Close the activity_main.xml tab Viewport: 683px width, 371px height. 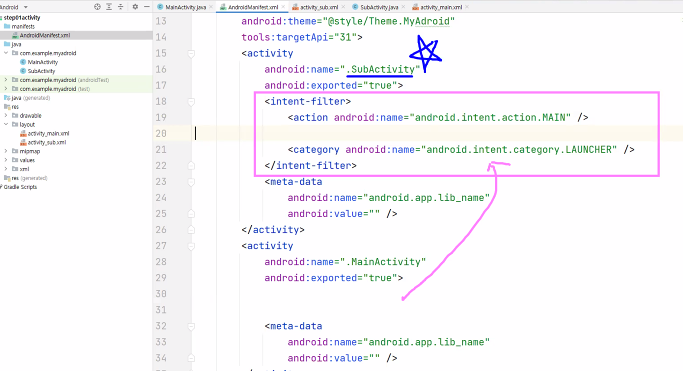pos(467,7)
